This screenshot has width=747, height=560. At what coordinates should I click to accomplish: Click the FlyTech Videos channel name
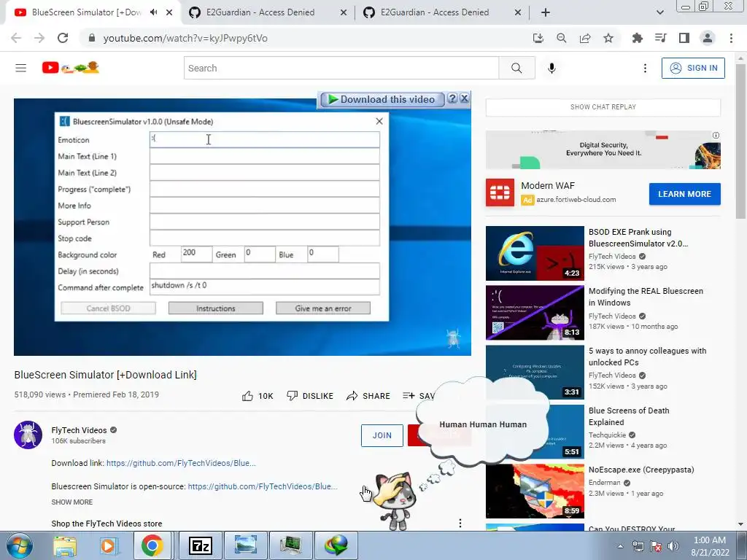tap(79, 430)
